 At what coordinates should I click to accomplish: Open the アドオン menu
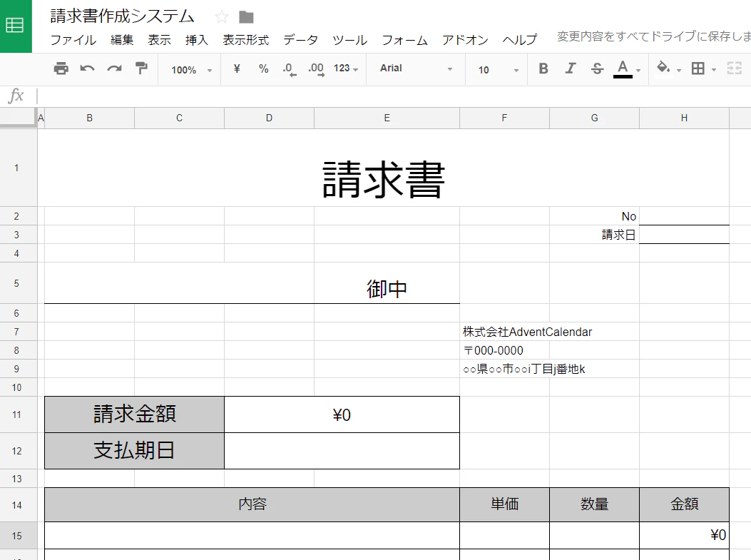[465, 40]
